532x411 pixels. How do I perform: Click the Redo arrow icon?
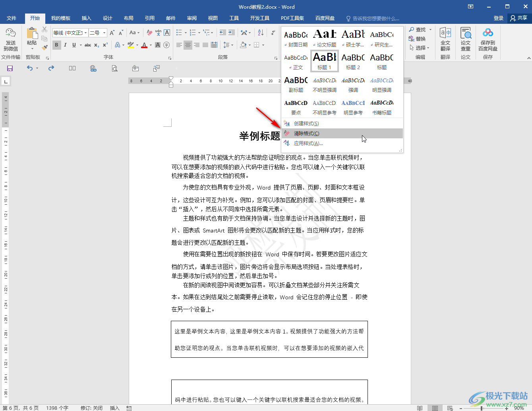51,68
